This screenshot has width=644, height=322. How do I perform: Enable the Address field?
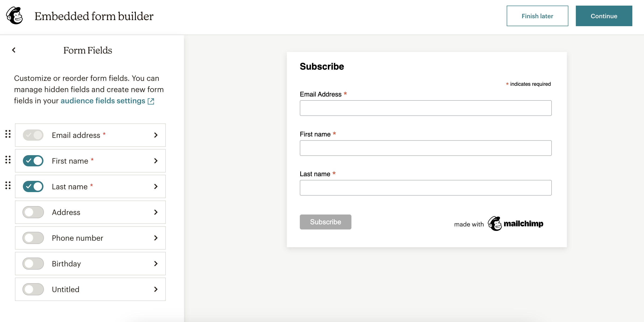click(x=33, y=212)
